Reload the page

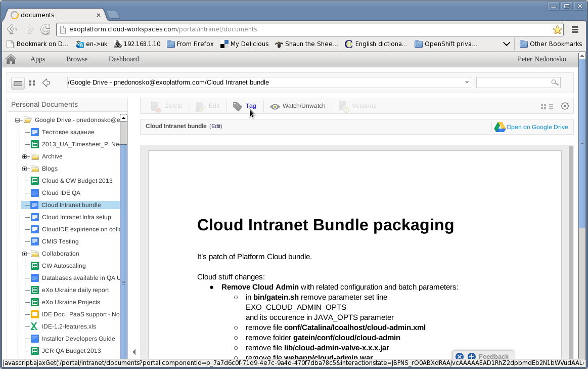pyautogui.click(x=46, y=29)
